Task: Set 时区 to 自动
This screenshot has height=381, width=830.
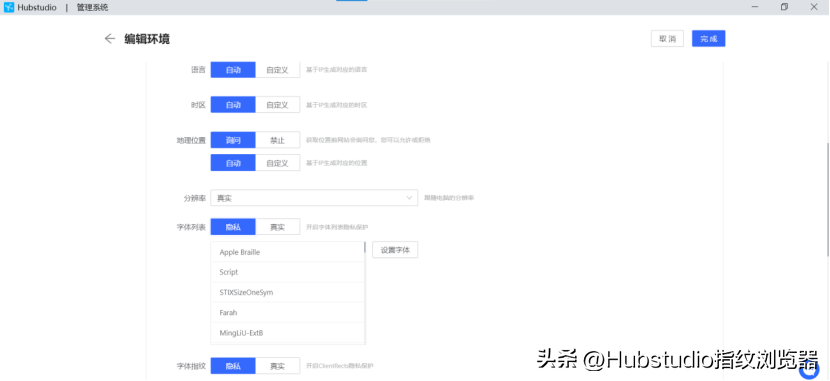Action: [233, 105]
